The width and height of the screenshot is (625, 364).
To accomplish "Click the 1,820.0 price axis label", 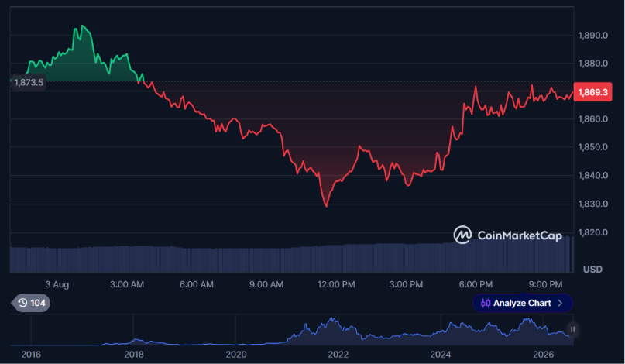I will tap(592, 232).
